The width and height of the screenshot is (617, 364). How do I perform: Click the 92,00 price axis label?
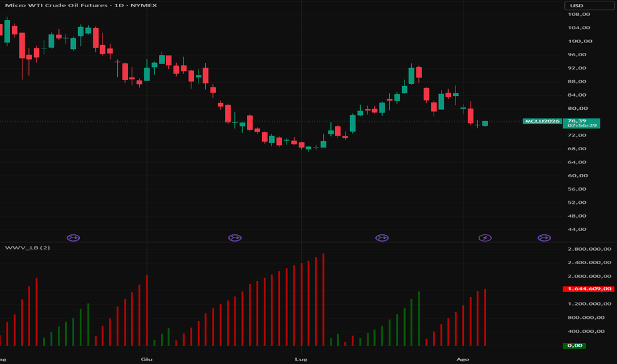pyautogui.click(x=577, y=68)
